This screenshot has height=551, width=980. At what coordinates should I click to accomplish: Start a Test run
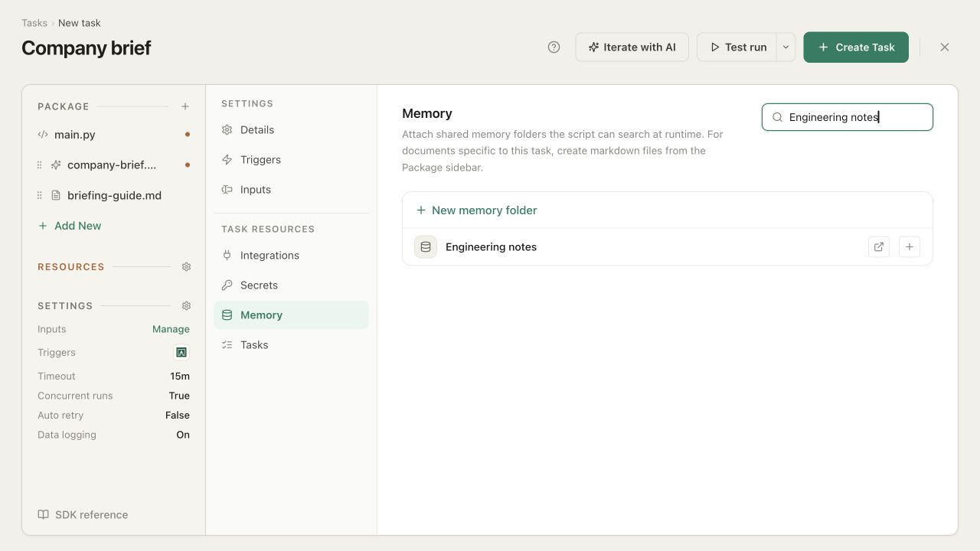pos(737,47)
